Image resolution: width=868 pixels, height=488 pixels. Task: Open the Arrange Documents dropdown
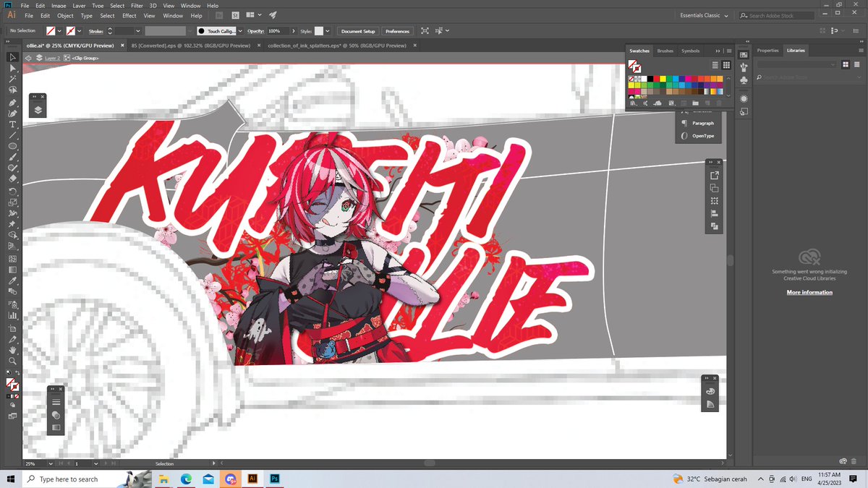(x=254, y=14)
